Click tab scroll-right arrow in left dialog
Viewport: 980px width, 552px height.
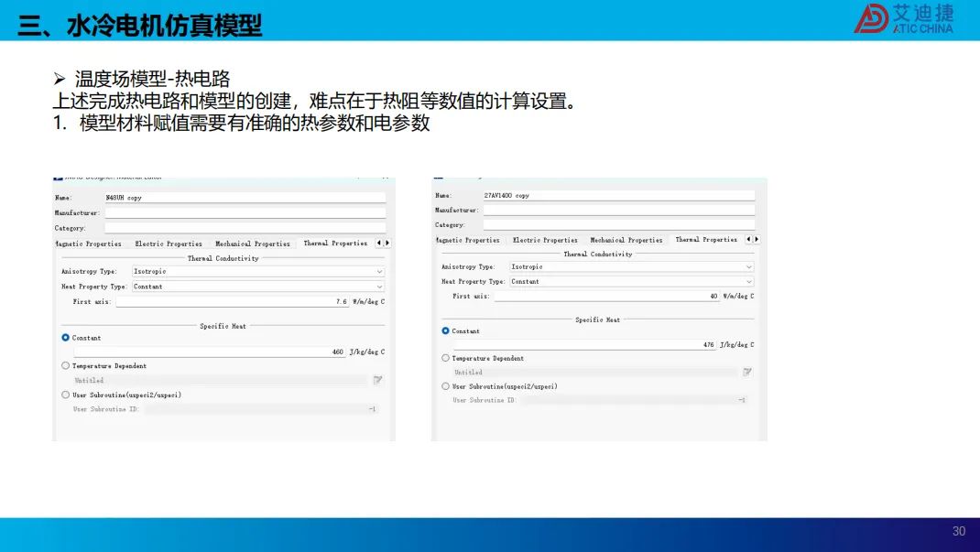coord(387,243)
